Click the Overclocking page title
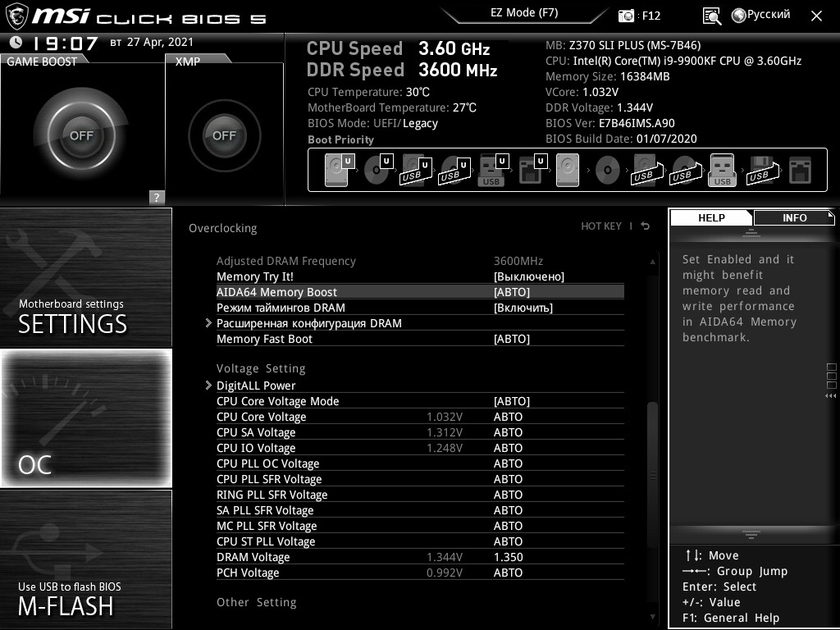 click(x=223, y=228)
